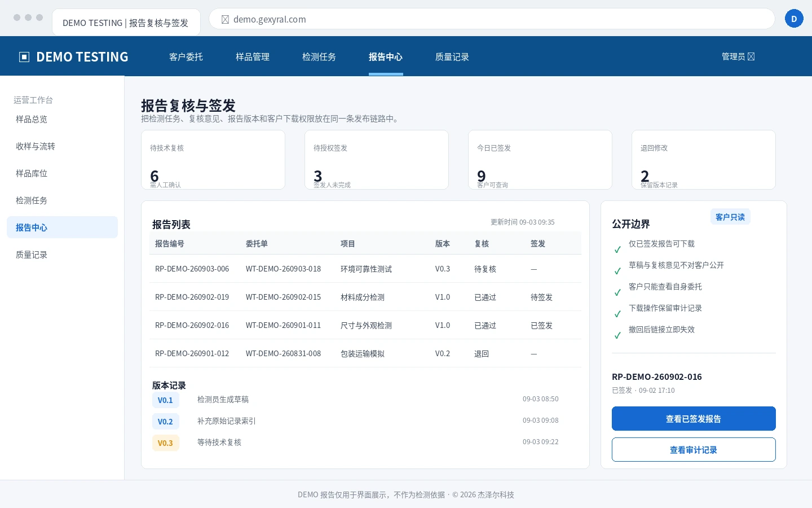
Task: Open the 退回修改 summary card
Action: 704,160
